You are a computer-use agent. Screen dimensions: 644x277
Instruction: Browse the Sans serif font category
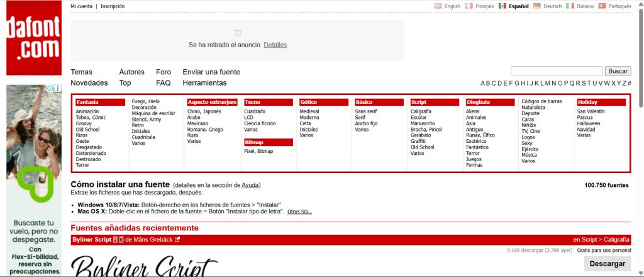[x=365, y=111]
